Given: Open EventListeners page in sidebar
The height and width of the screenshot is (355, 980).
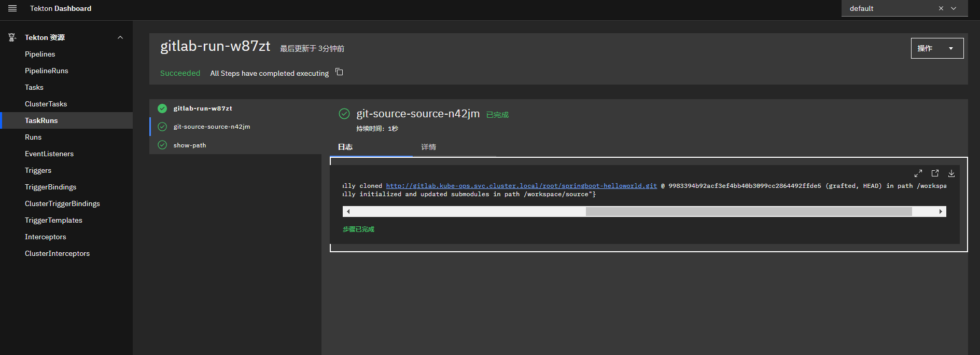Looking at the screenshot, I should click(x=49, y=154).
